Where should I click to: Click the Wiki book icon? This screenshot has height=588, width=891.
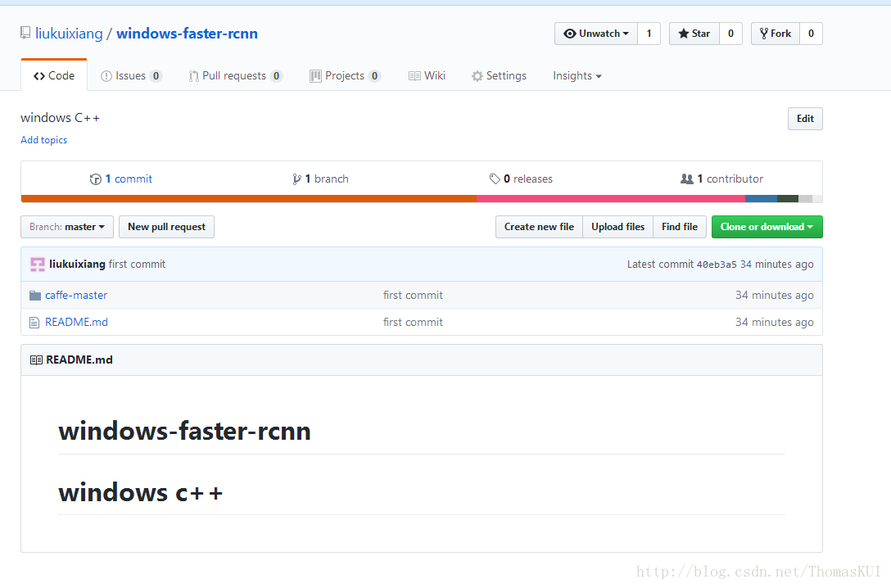click(415, 76)
